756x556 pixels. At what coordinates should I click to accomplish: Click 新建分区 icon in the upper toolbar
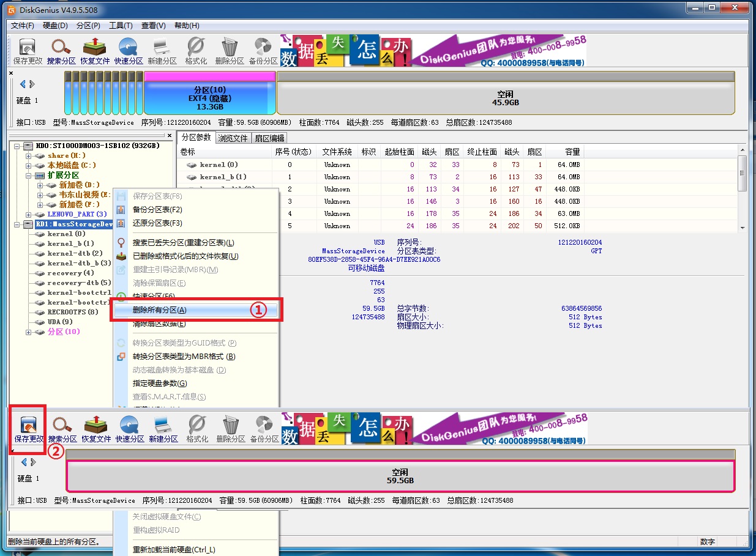pyautogui.click(x=162, y=51)
